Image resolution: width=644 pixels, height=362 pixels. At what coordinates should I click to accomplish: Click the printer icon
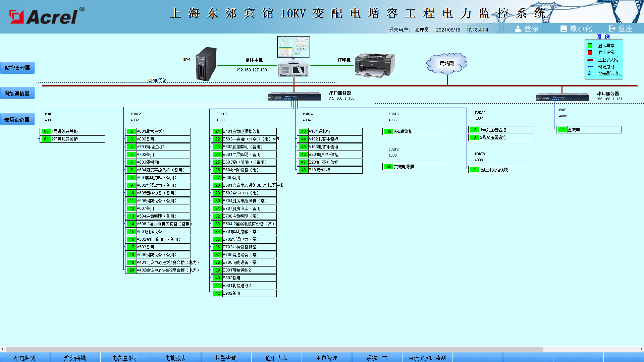point(375,65)
